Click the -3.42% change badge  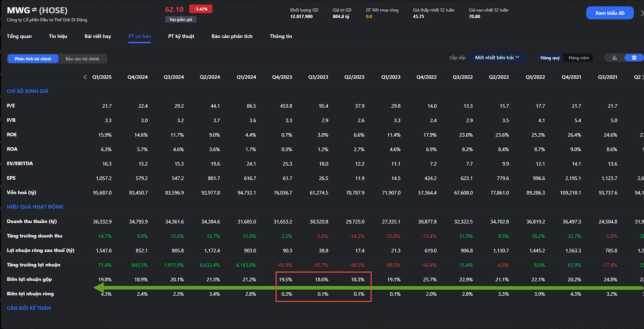pyautogui.click(x=201, y=9)
